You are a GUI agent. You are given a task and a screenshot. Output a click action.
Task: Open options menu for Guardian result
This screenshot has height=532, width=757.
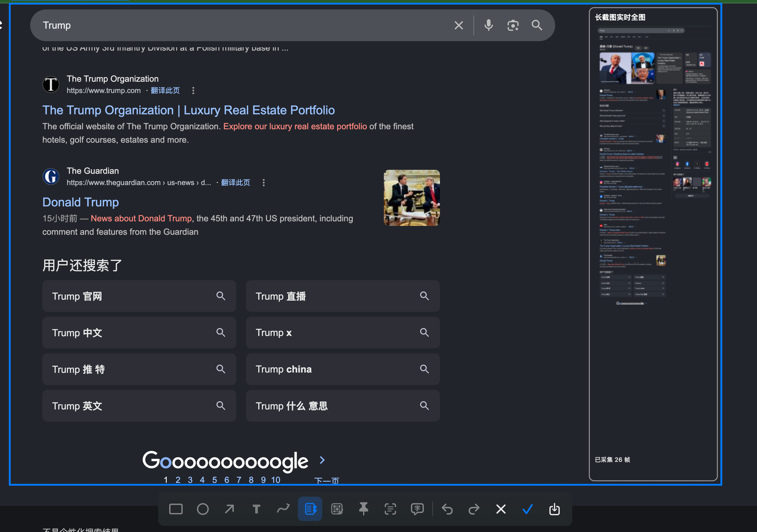click(263, 182)
